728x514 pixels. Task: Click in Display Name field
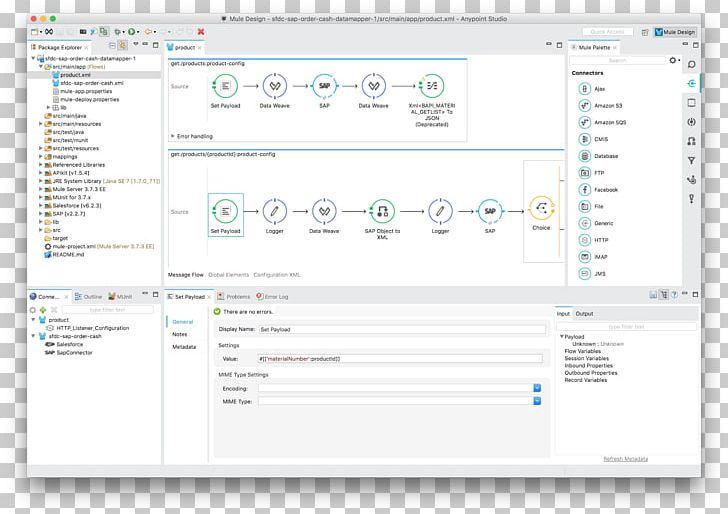tap(402, 329)
